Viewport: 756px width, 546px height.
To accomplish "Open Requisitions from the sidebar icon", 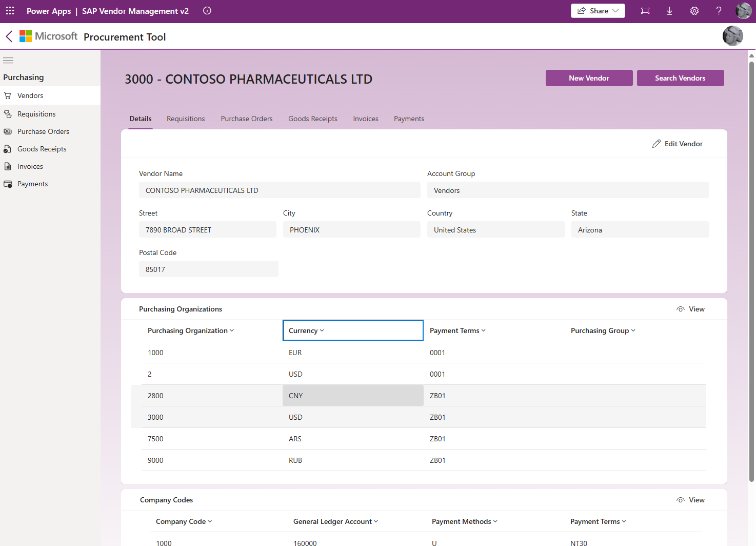I will pyautogui.click(x=7, y=113).
